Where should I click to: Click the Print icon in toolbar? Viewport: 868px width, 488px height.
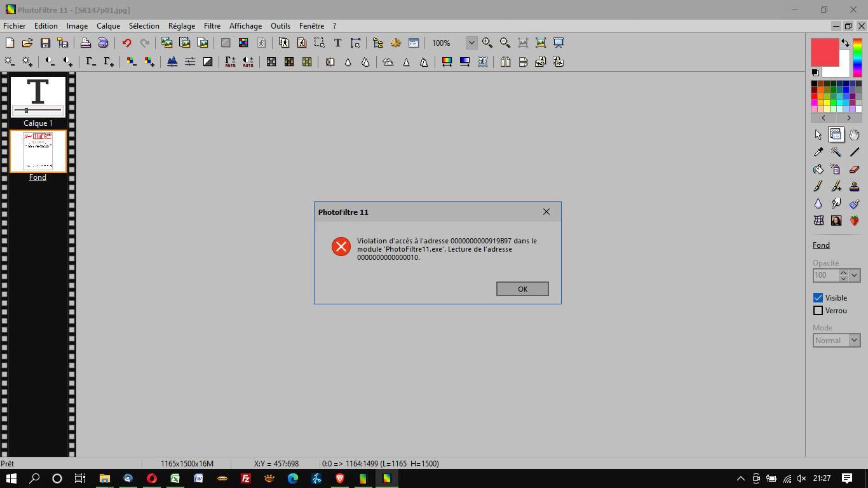85,43
